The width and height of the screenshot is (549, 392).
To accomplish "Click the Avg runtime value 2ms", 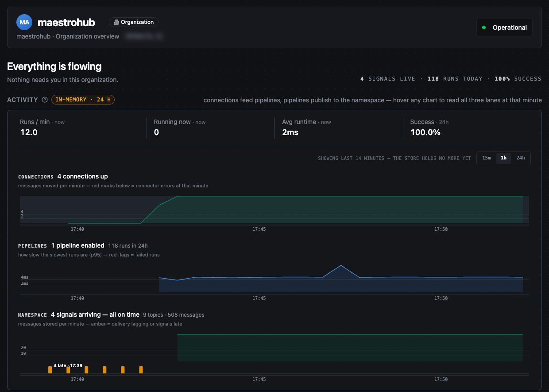I will [290, 132].
